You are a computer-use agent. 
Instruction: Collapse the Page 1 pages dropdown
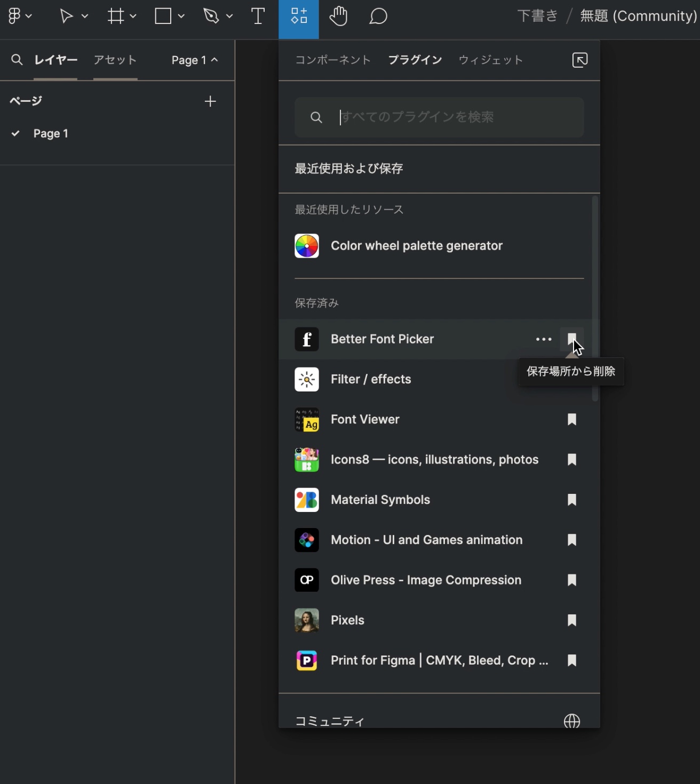(x=195, y=60)
